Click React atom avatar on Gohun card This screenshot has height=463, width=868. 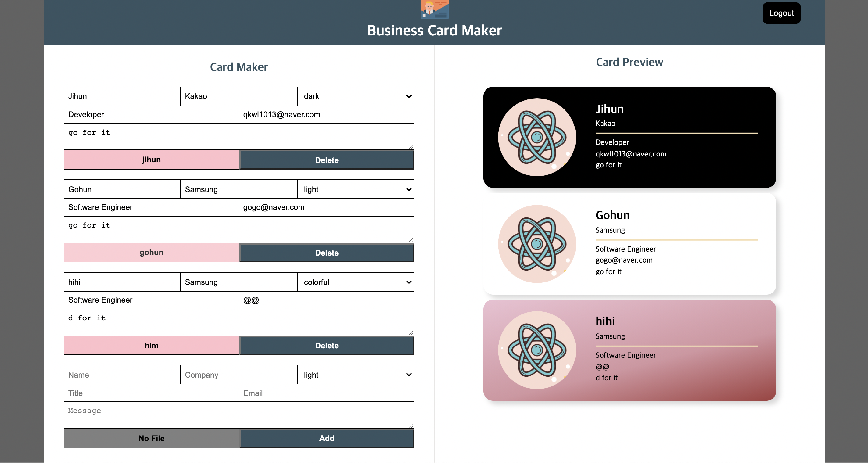tap(537, 244)
